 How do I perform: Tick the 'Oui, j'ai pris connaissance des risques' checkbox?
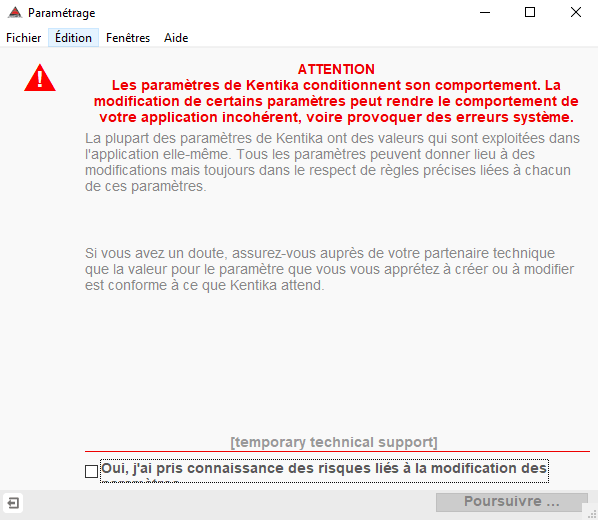click(92, 471)
